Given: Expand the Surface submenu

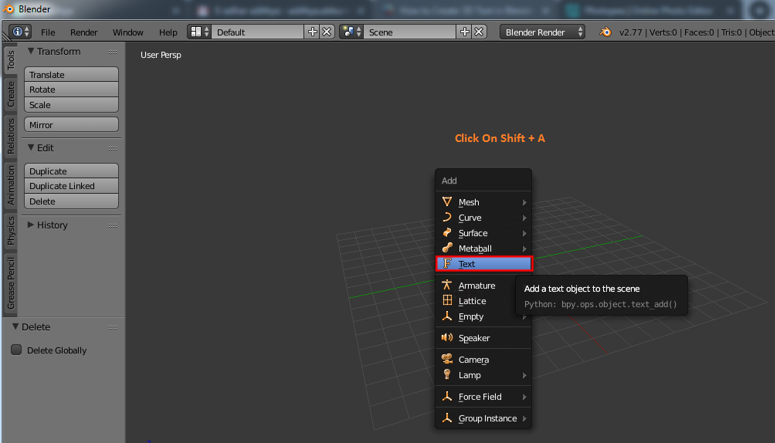Looking at the screenshot, I should click(524, 233).
